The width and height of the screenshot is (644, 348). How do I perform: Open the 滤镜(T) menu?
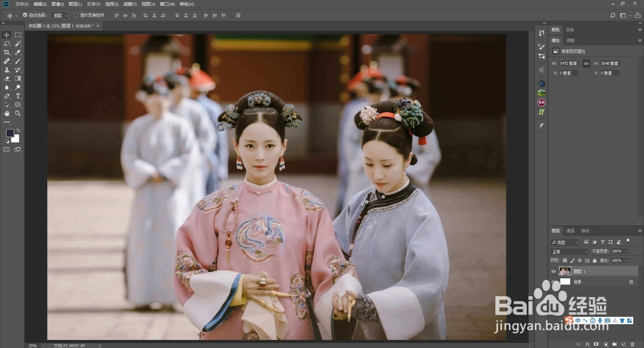coord(130,4)
